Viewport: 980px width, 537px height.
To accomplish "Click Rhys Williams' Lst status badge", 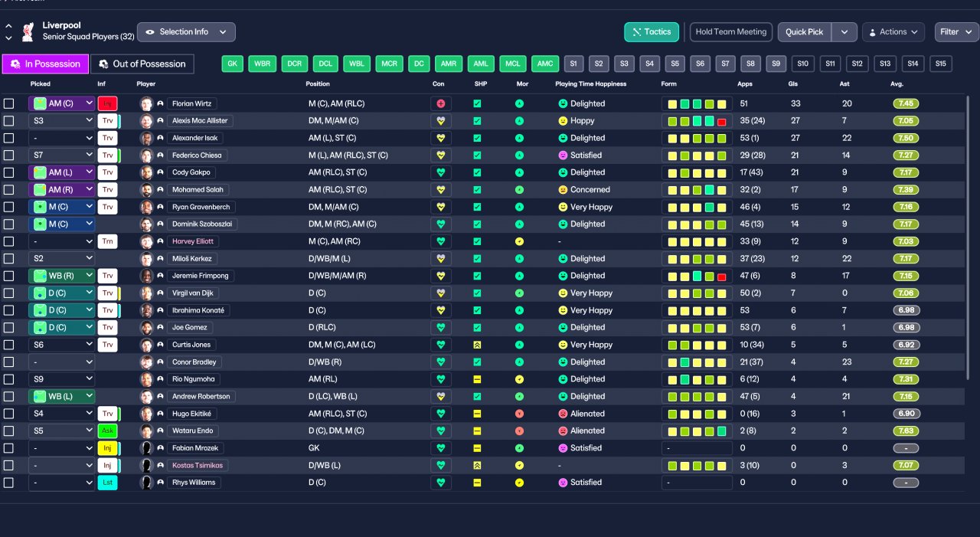I will 107,483.
